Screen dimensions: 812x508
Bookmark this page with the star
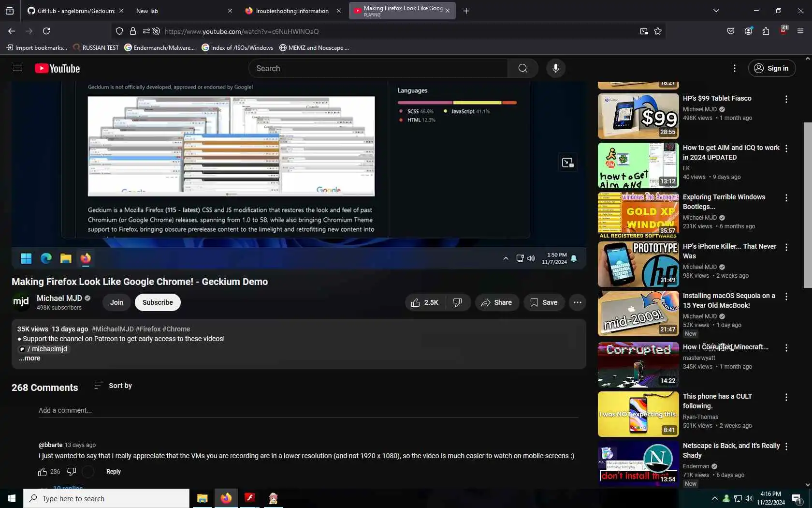coord(658,31)
